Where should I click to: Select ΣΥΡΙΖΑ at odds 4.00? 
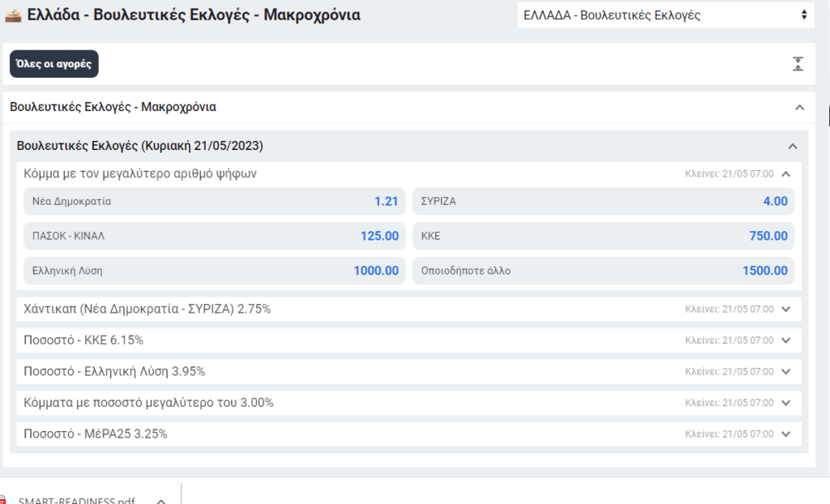[x=603, y=201]
